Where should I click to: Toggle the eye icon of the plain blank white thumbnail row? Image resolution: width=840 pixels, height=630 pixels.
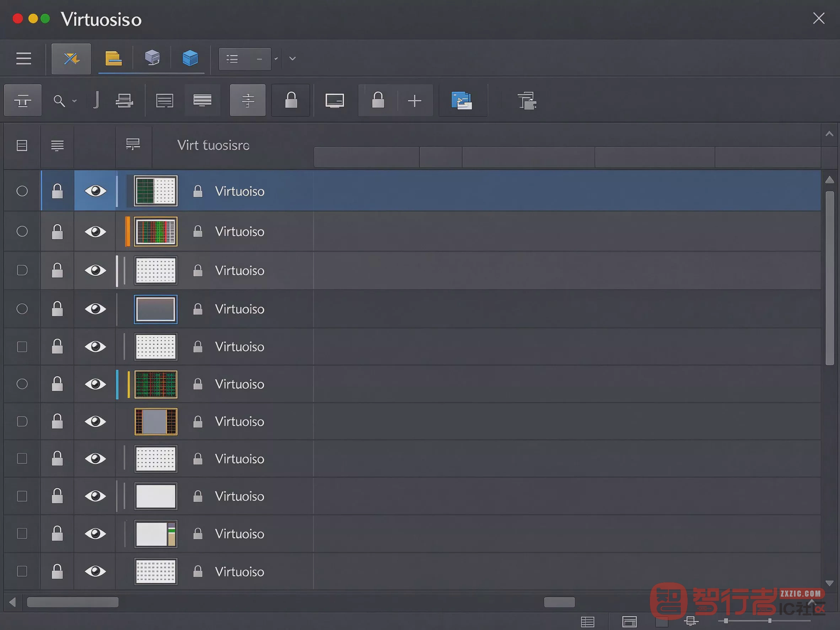click(x=95, y=496)
